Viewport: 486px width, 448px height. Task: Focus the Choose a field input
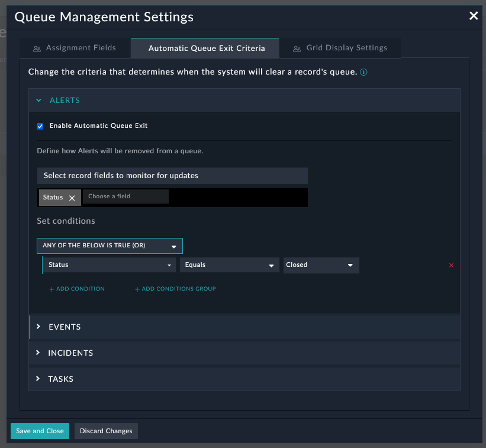[125, 196]
